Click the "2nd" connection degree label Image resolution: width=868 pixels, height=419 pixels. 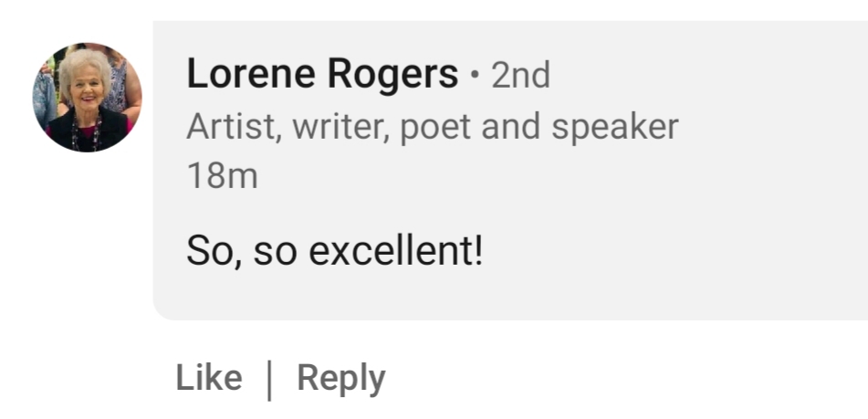coord(520,76)
